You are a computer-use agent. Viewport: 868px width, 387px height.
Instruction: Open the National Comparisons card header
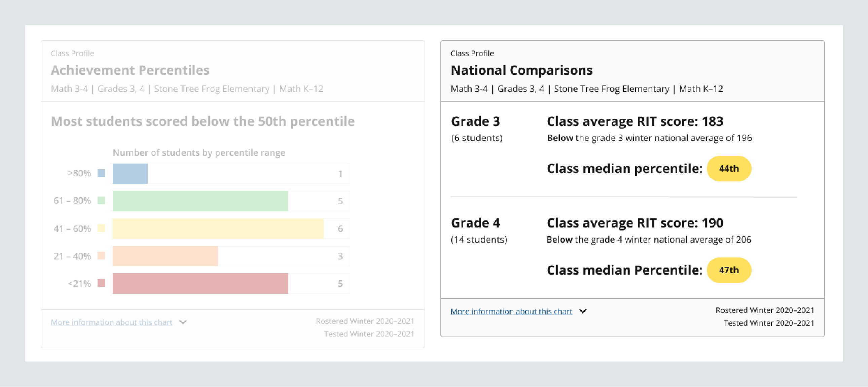521,70
